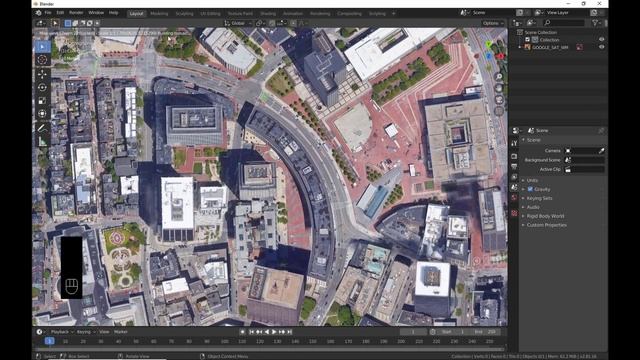Choose the Scale tool
Image resolution: width=640 pixels, height=360 pixels.
pyautogui.click(x=42, y=100)
